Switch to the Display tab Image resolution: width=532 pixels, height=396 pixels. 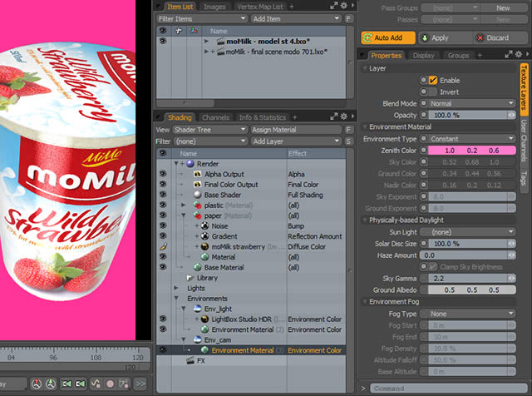(x=423, y=56)
